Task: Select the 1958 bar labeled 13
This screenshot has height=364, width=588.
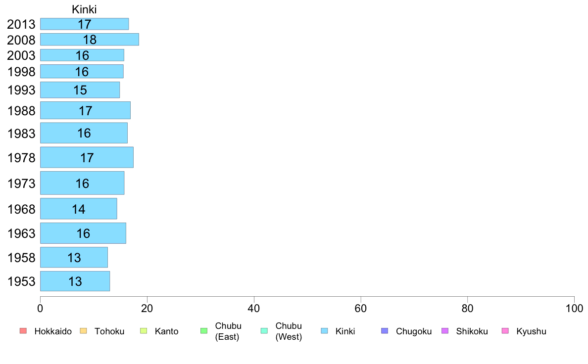Action: [x=74, y=258]
